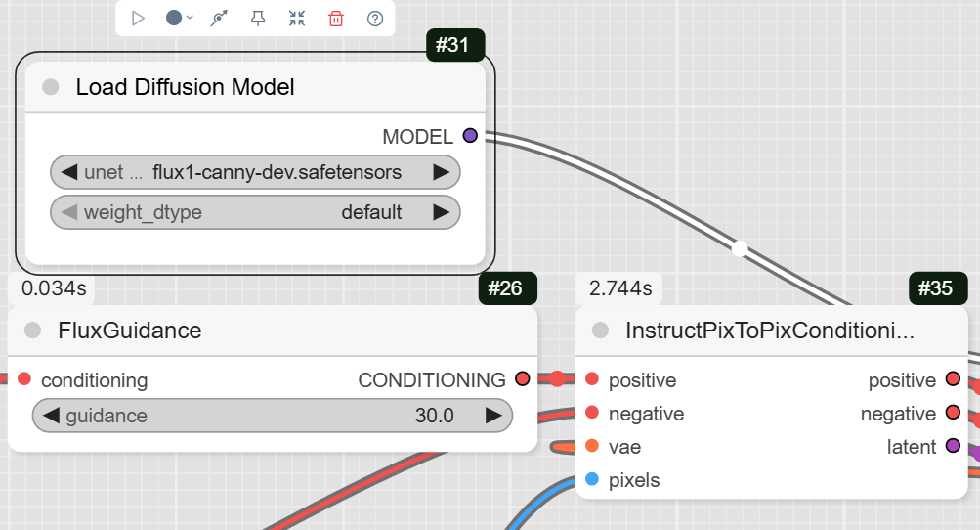Open the node color picker dropdown

click(179, 18)
